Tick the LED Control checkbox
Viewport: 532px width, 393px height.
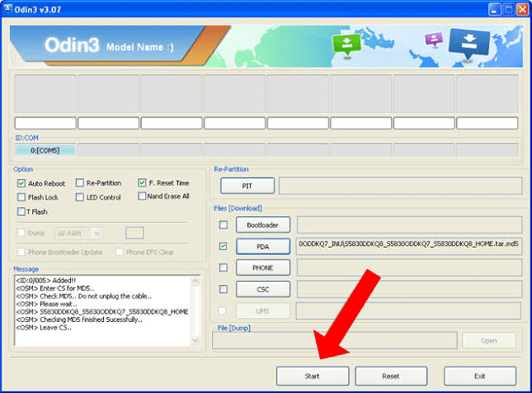[x=79, y=197]
